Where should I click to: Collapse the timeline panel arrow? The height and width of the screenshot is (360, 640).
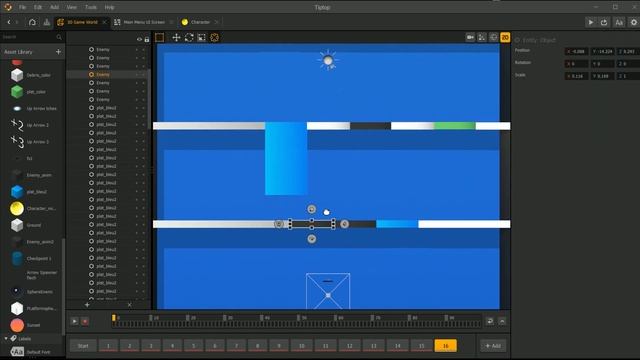pyautogui.click(x=502, y=321)
